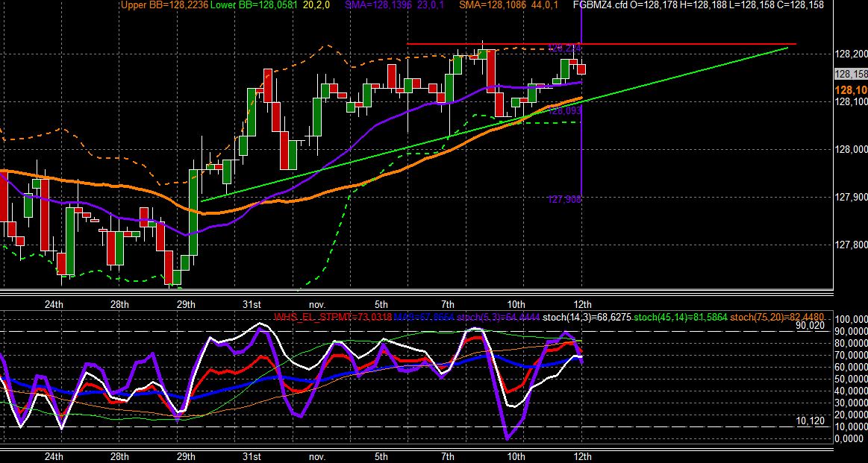The height and width of the screenshot is (463, 868).
Task: Click the current price tag 128,158
Action: click(851, 74)
